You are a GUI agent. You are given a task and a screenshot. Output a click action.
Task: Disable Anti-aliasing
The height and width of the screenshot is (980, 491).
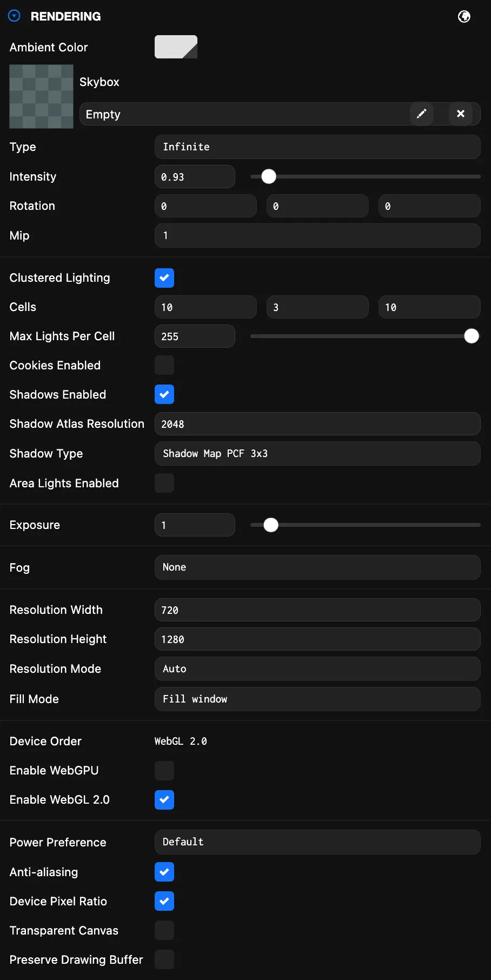164,872
